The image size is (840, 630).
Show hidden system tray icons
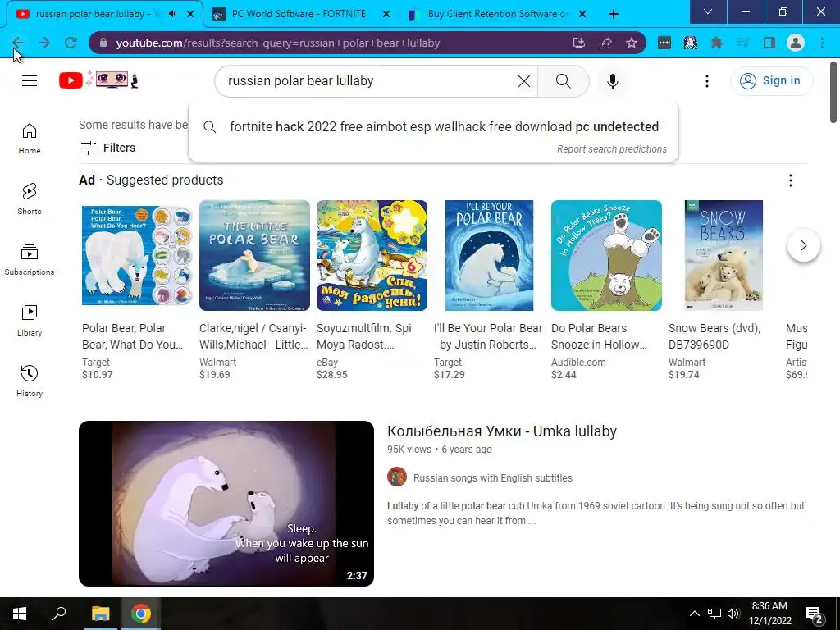tap(694, 614)
